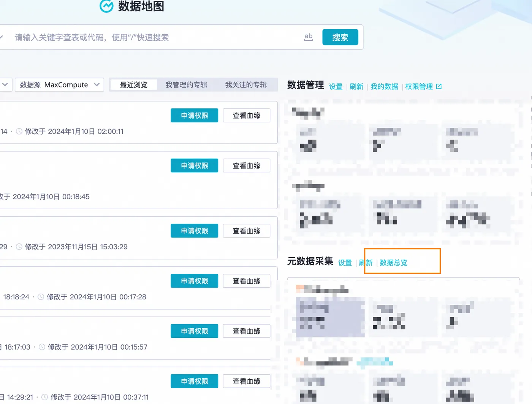Click 刷新 link beside 数据管理
Viewport: 532px width, 404px height.
coord(356,86)
